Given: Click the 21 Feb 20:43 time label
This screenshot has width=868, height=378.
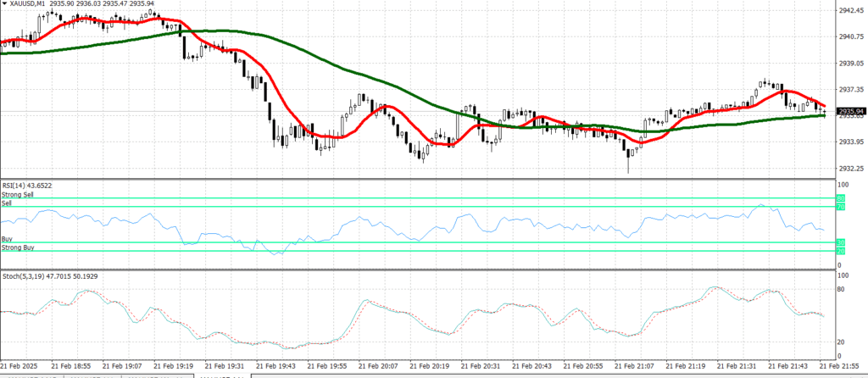Looking at the screenshot, I should point(531,366).
